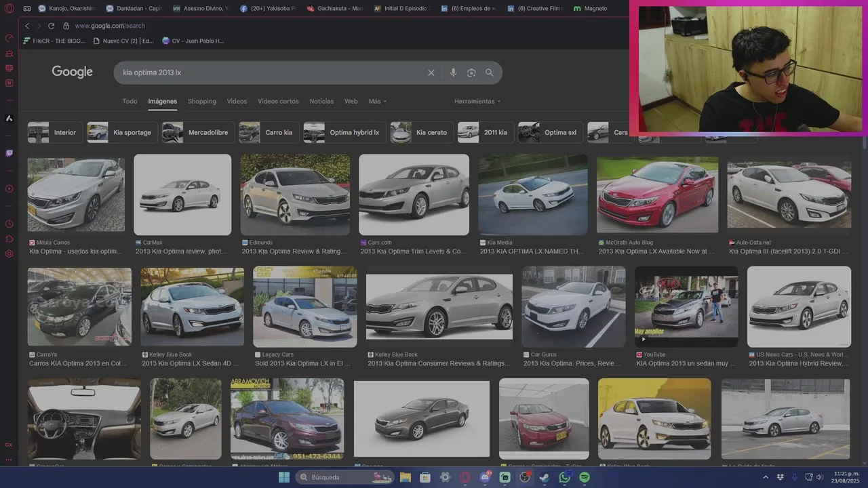The height and width of the screenshot is (488, 868).
Task: Switch to the Dandadan browser tab
Action: coord(134,8)
